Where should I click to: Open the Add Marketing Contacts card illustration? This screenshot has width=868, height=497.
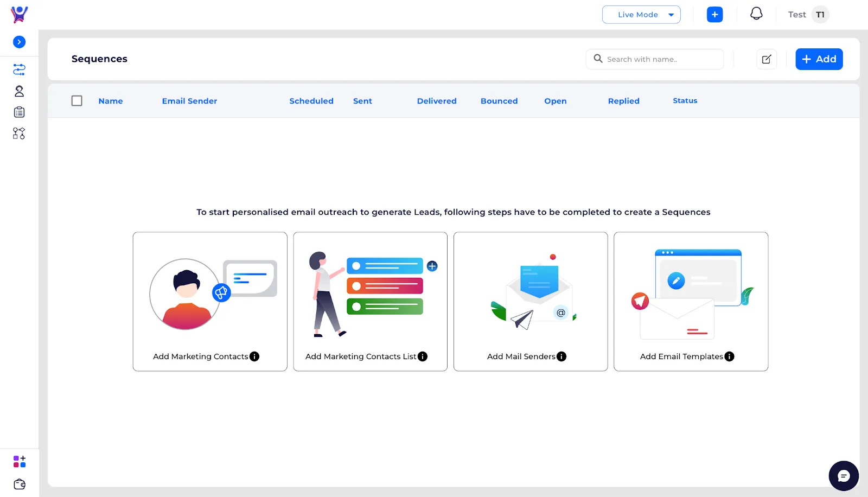pyautogui.click(x=213, y=294)
